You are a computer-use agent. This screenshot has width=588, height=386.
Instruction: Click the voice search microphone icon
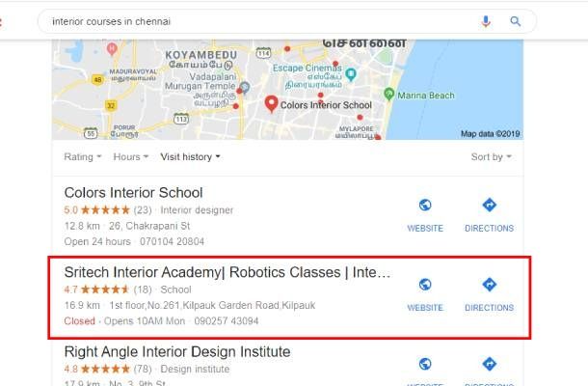[x=486, y=20]
